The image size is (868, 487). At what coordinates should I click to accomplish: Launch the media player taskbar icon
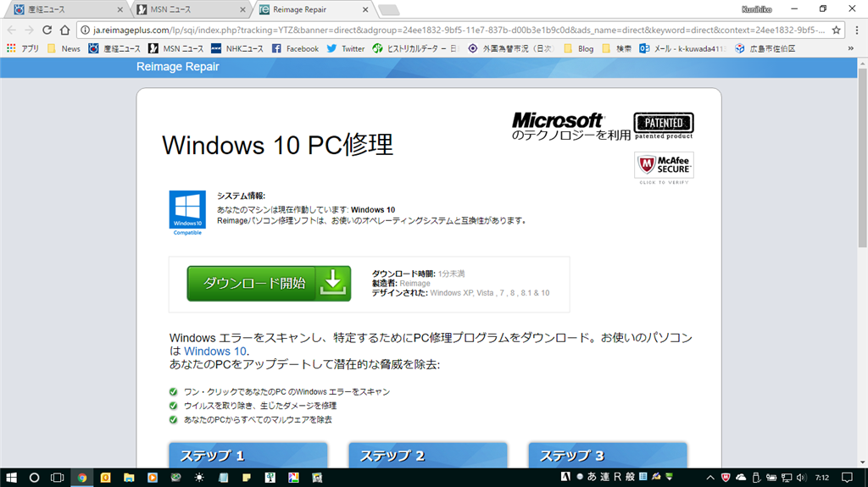tap(153, 478)
